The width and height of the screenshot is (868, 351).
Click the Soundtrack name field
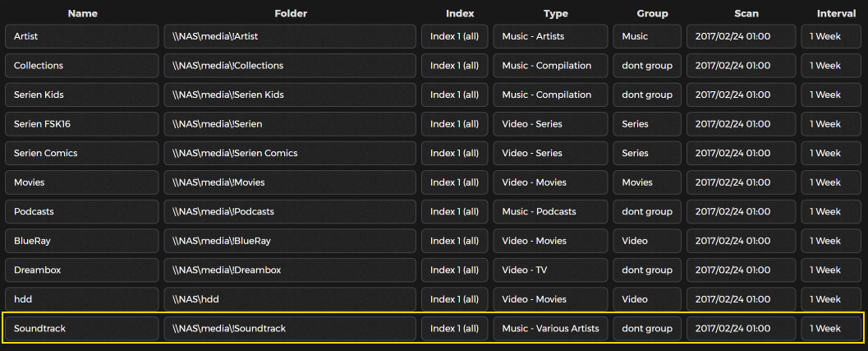coord(82,328)
